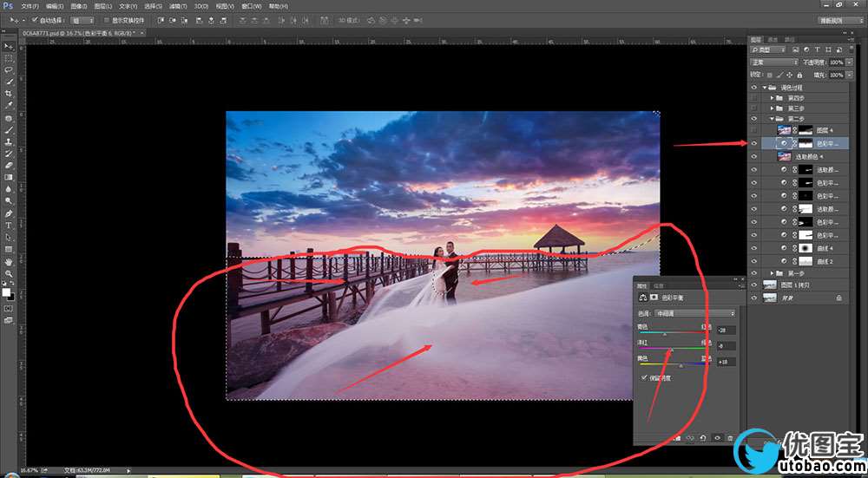Click the yellow-blue slider handle
The width and height of the screenshot is (868, 478).
[681, 365]
